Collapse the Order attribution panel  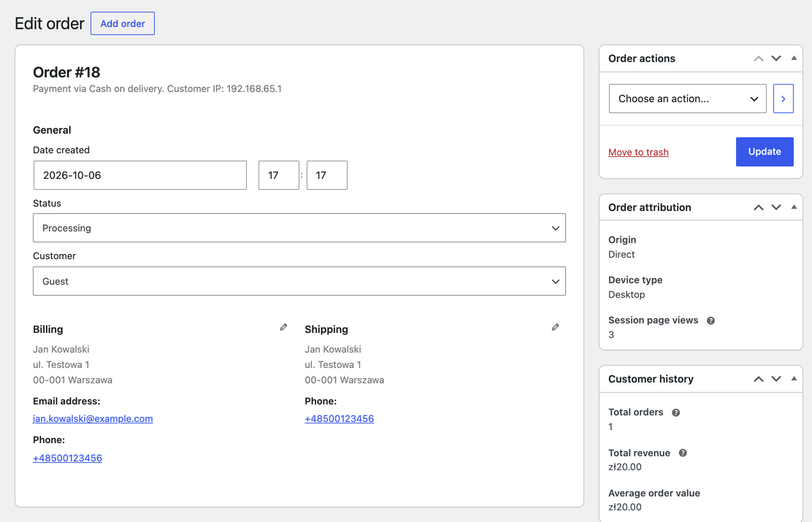pyautogui.click(x=794, y=207)
